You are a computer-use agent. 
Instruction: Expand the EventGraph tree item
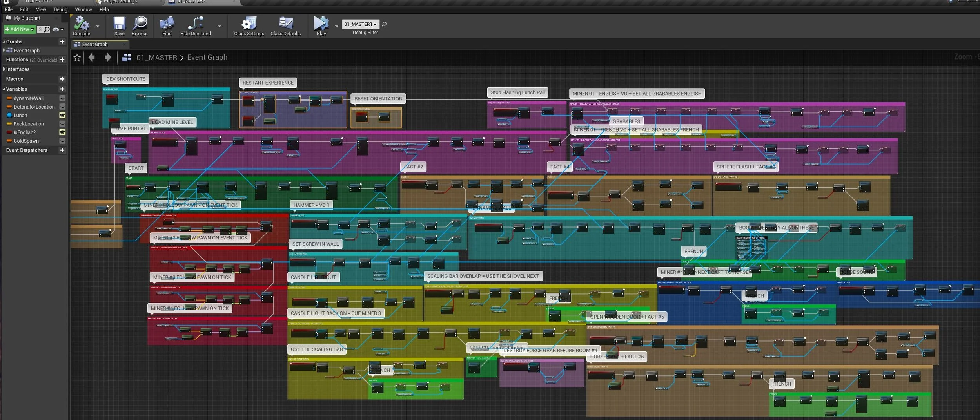coord(4,50)
